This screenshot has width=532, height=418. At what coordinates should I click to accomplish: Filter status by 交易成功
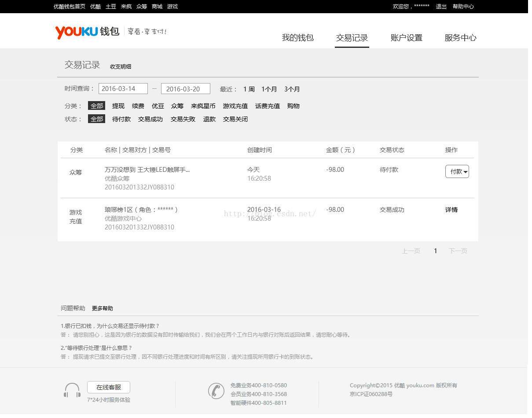coord(150,119)
